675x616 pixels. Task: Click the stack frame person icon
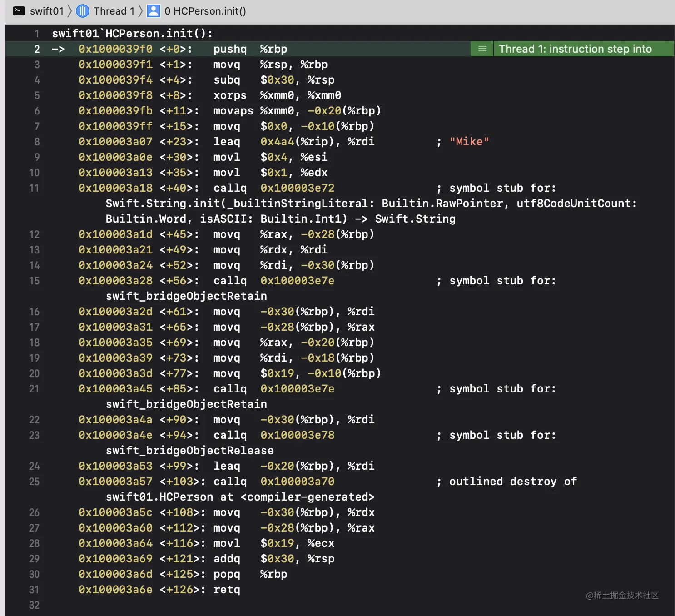pyautogui.click(x=154, y=11)
